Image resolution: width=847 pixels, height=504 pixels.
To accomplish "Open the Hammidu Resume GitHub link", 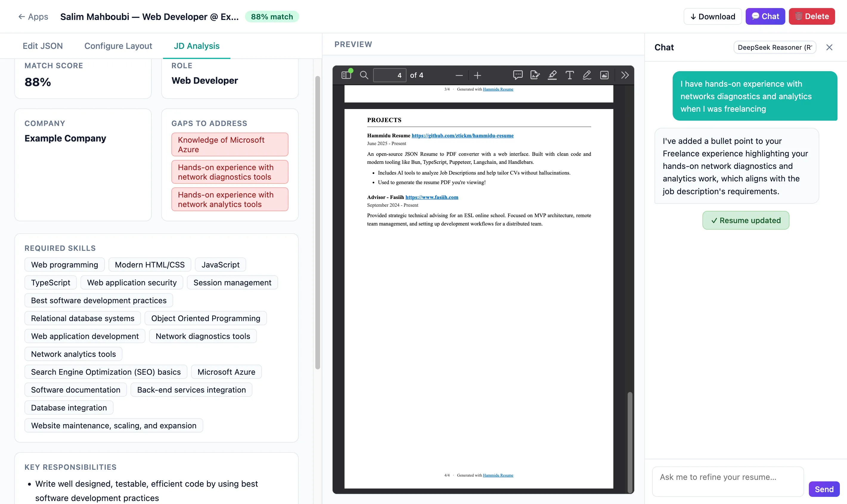I will coord(463,136).
